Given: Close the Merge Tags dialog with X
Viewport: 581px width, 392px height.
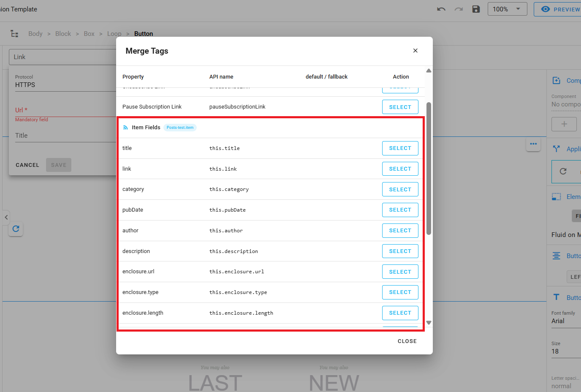Looking at the screenshot, I should [x=415, y=51].
